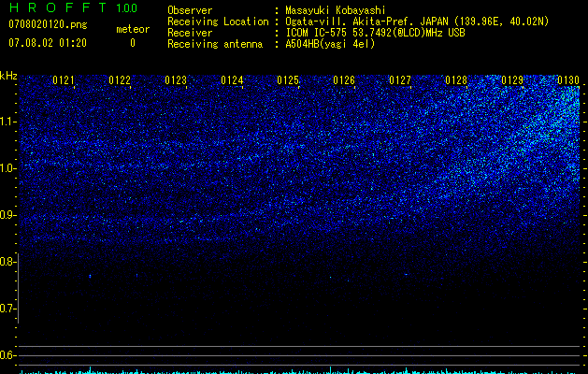Viewport: 588px width, 374px height.
Task: Click the kHz axis unit label
Action: tap(8, 76)
